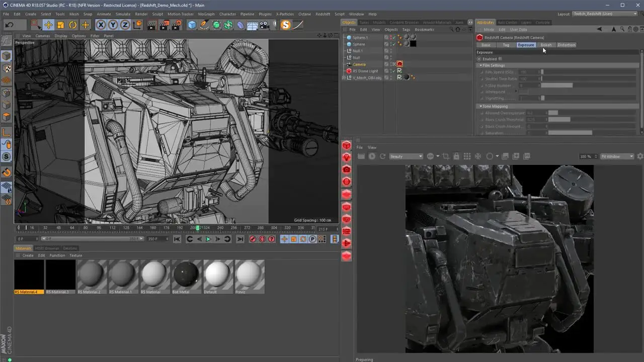The image size is (644, 362).
Task: Adjust the F-Stop Number slider
Action: 588,85
